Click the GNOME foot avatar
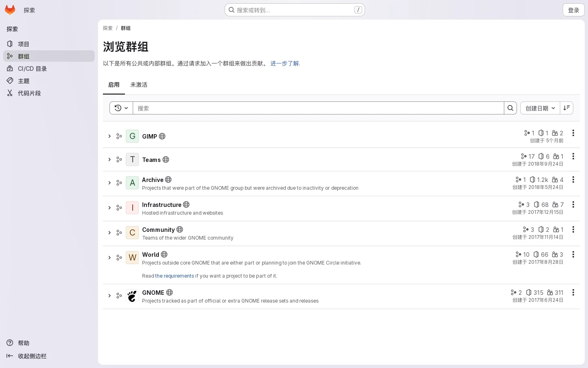This screenshot has height=368, width=588. click(132, 296)
